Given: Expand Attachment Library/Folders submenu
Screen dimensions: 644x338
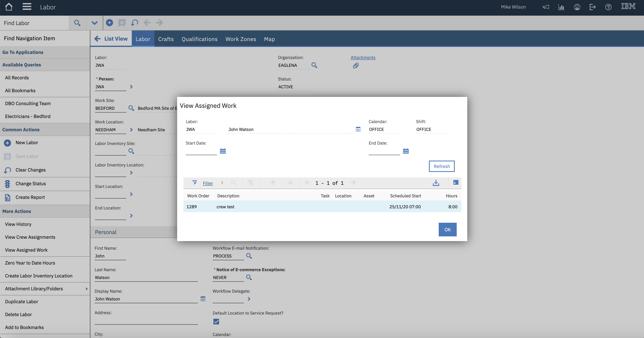Looking at the screenshot, I should tap(86, 289).
